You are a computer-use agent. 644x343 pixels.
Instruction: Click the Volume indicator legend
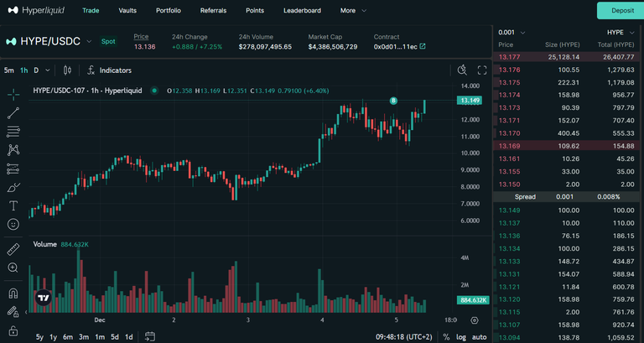[x=60, y=244]
